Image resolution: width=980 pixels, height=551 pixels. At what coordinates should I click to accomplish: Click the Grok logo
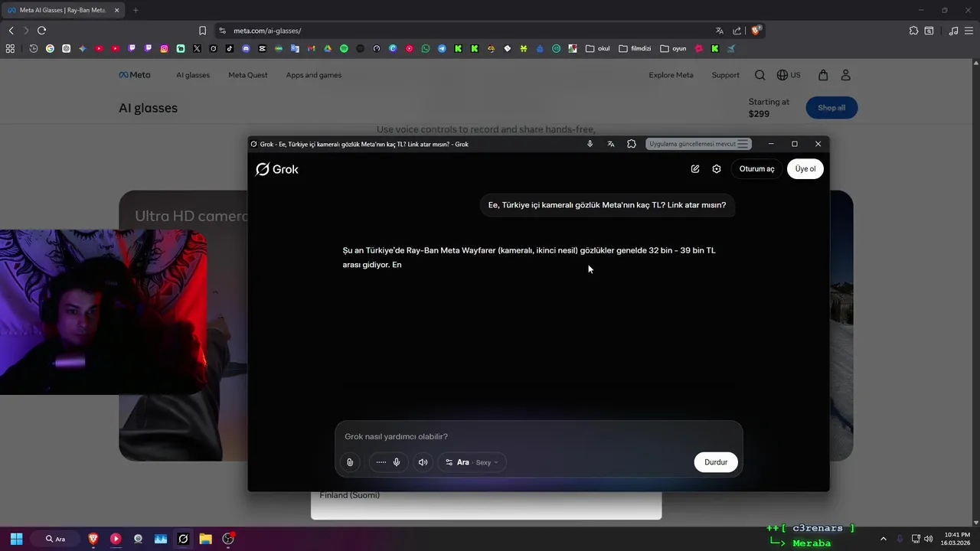pyautogui.click(x=277, y=169)
